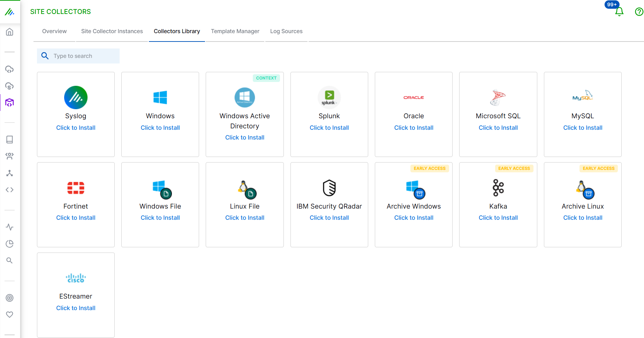
Task: Open the target icon in sidebar
Action: pos(10,298)
